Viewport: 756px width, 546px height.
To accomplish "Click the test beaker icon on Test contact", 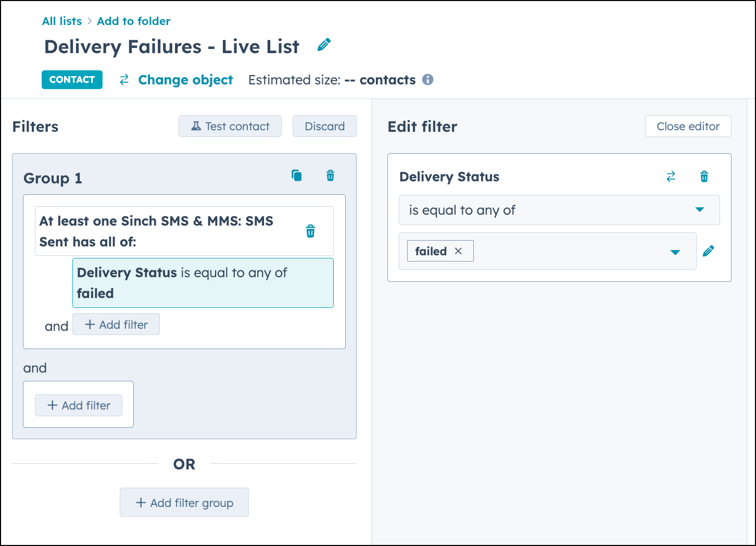I will [195, 126].
